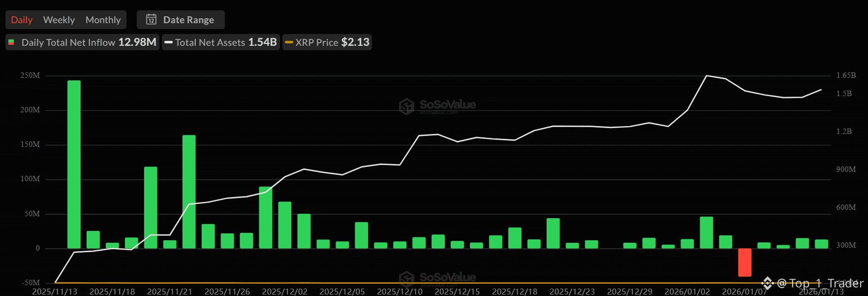
Task: Select the Daily tab
Action: 22,20
